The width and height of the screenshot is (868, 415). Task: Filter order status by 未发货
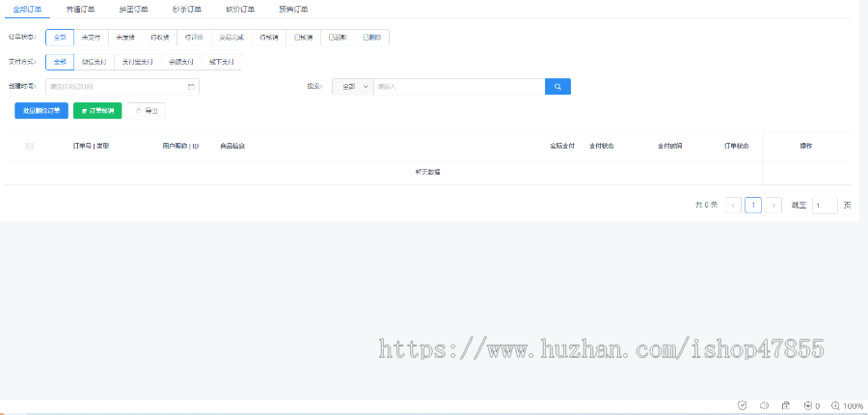point(125,37)
